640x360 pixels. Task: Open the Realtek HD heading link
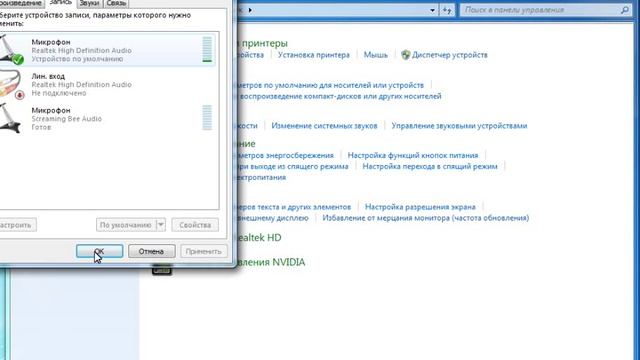point(259,238)
